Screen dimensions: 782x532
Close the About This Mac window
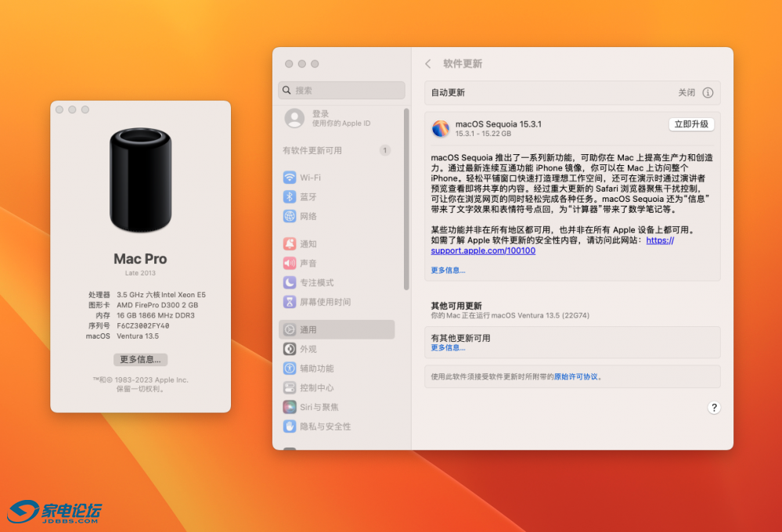pyautogui.click(x=59, y=110)
